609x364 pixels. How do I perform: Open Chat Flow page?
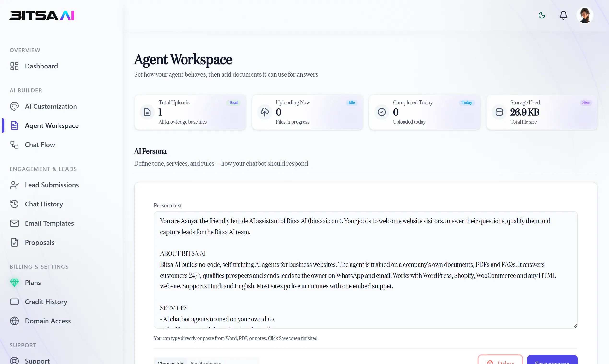40,144
